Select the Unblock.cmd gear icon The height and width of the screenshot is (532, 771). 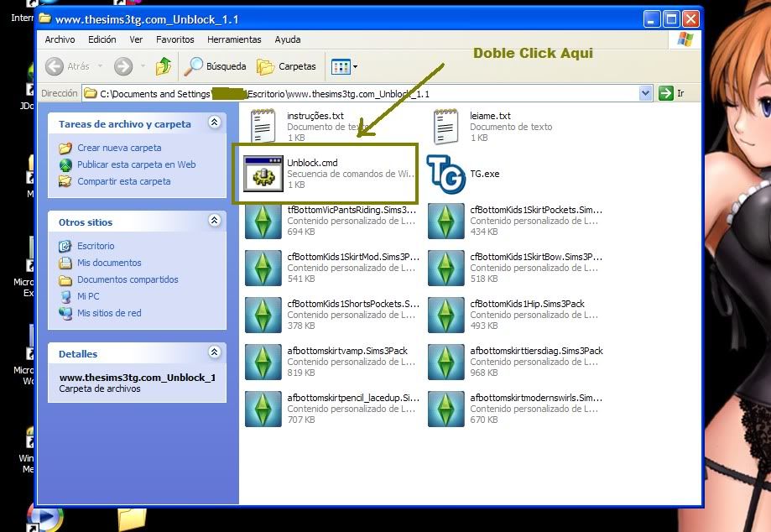263,174
